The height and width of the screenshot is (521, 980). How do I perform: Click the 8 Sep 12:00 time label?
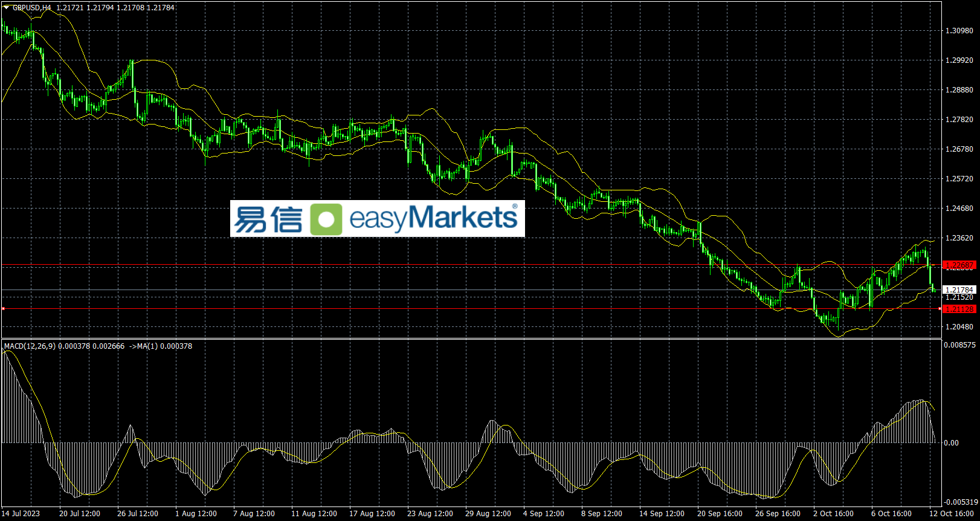602,514
